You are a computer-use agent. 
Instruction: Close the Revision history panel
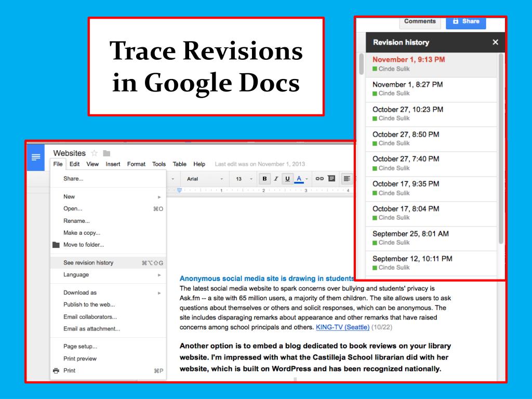[495, 42]
